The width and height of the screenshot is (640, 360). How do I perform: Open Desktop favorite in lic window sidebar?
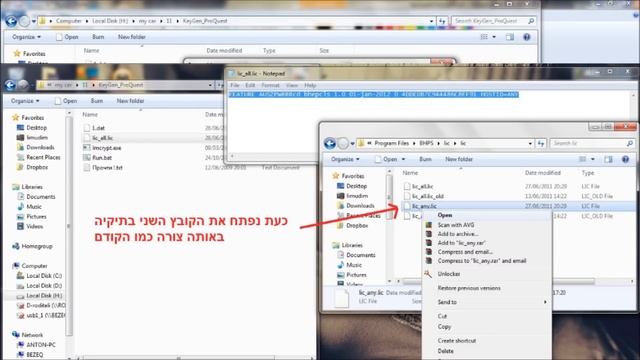[x=356, y=186]
